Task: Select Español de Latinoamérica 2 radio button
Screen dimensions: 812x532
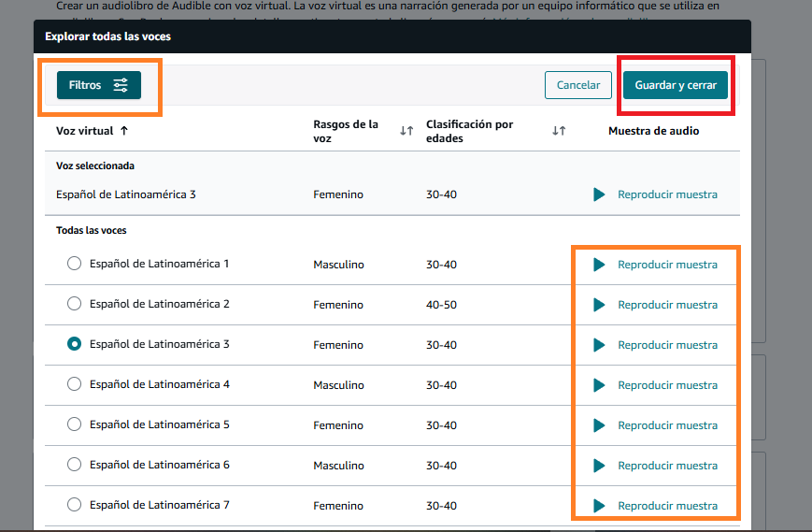Action: pos(74,304)
